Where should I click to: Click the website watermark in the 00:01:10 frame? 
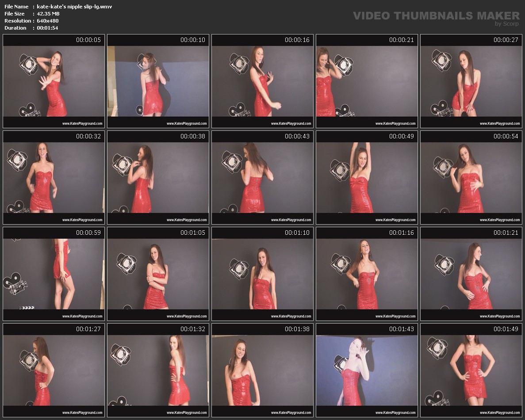tap(291, 316)
